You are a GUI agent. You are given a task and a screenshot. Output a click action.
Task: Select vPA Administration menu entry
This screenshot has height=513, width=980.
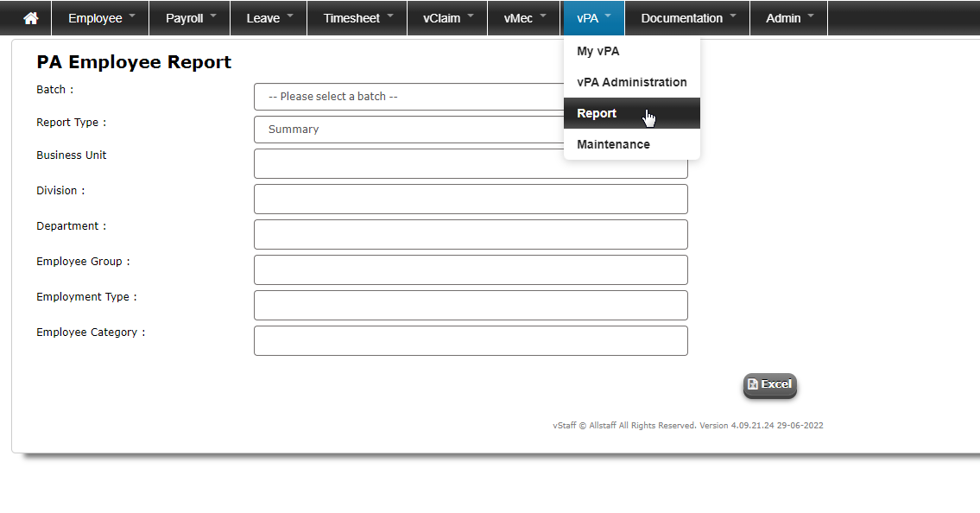click(x=632, y=83)
